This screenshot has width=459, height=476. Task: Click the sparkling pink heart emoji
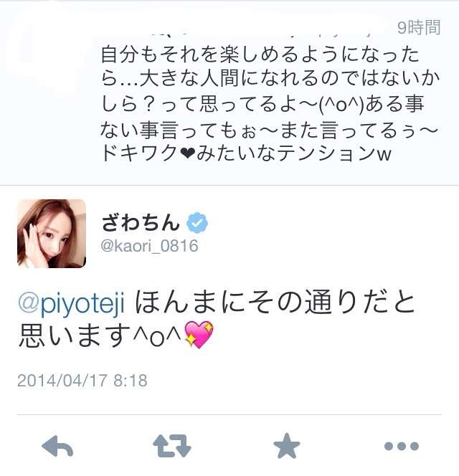[199, 334]
